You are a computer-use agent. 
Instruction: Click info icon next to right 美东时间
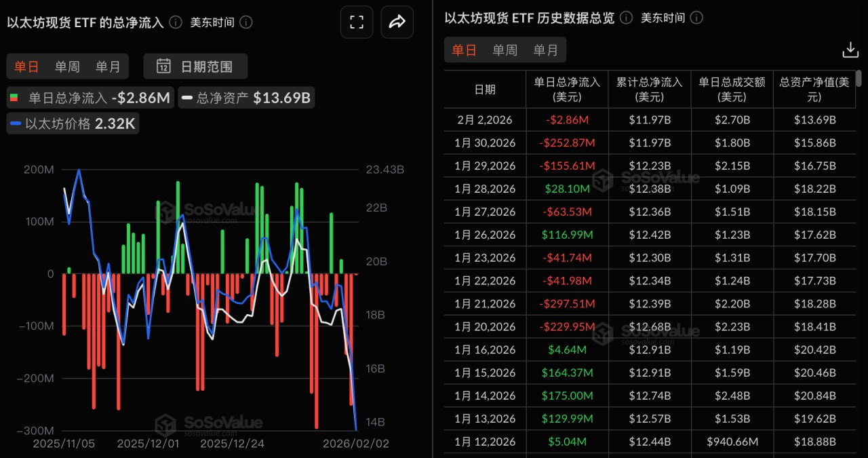click(x=696, y=18)
